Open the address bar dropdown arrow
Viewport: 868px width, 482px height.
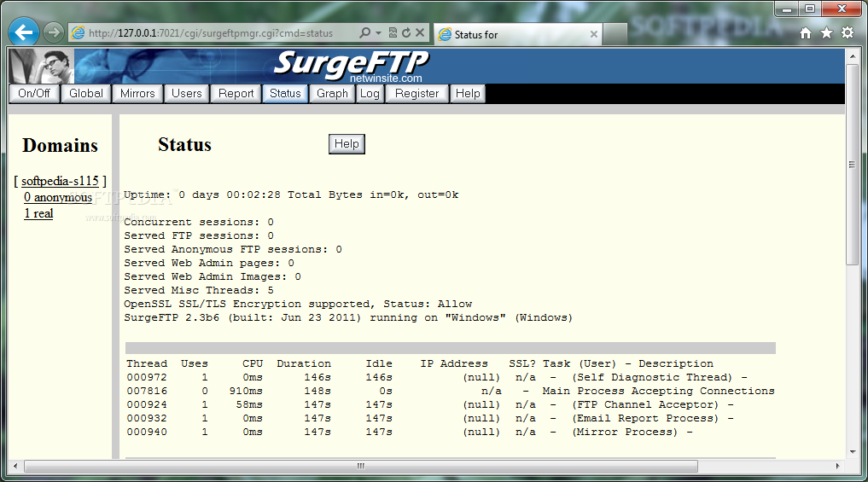(x=379, y=33)
